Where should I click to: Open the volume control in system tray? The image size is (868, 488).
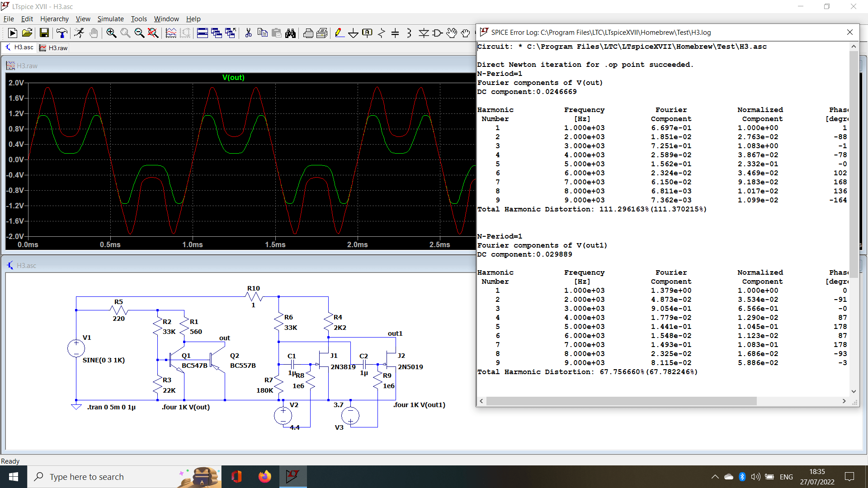755,477
